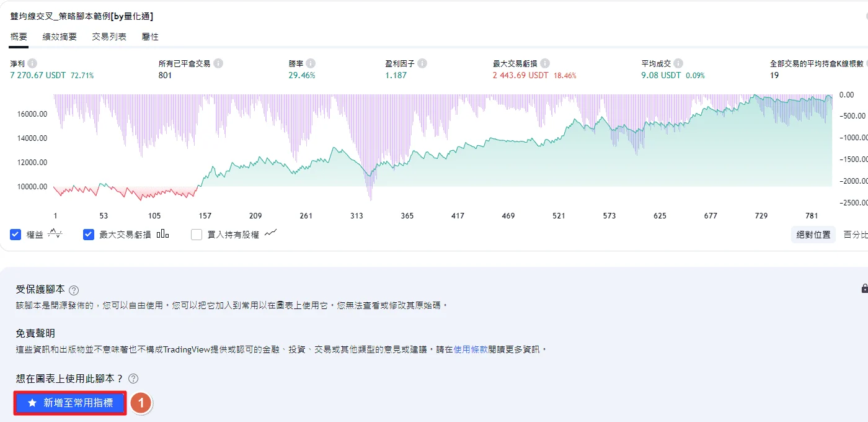Screen dimensions: 868x422
Task: Click y-axis label 10000.00
Action: click(32, 186)
